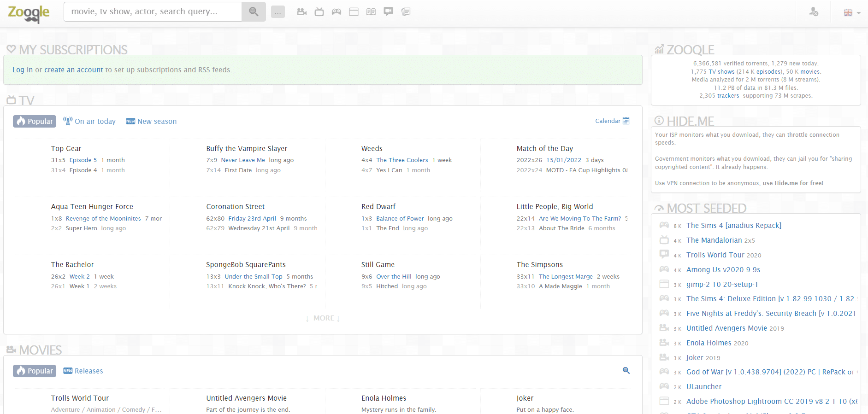
Task: Focus the search query input field
Action: 153,12
